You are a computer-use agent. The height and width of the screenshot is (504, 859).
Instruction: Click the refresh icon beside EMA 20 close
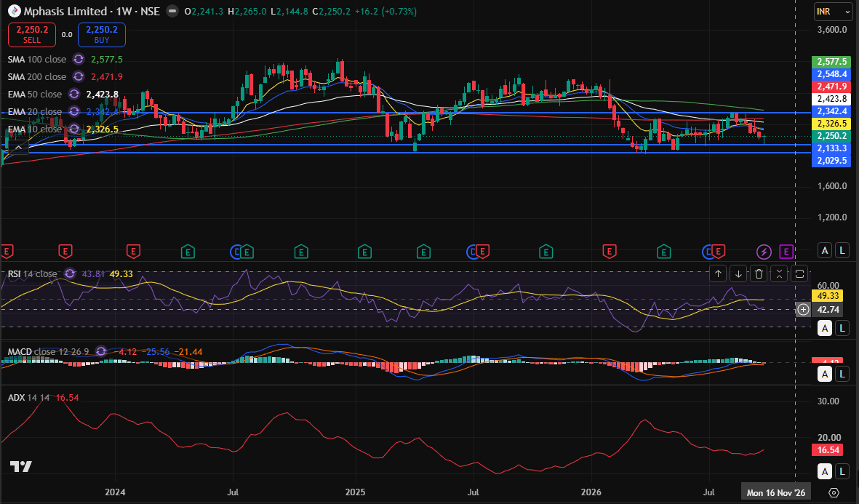74,112
